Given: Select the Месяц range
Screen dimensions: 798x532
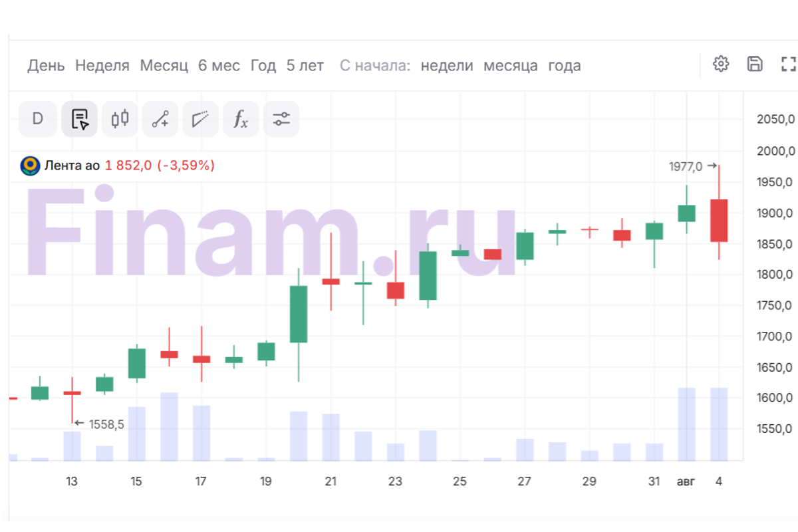Looking at the screenshot, I should point(164,66).
